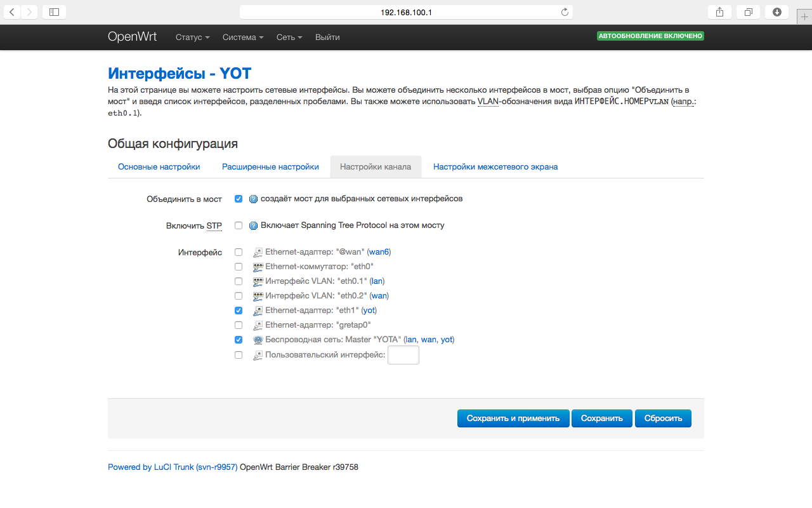
Task: Click help icon beside bridge description
Action: click(253, 199)
